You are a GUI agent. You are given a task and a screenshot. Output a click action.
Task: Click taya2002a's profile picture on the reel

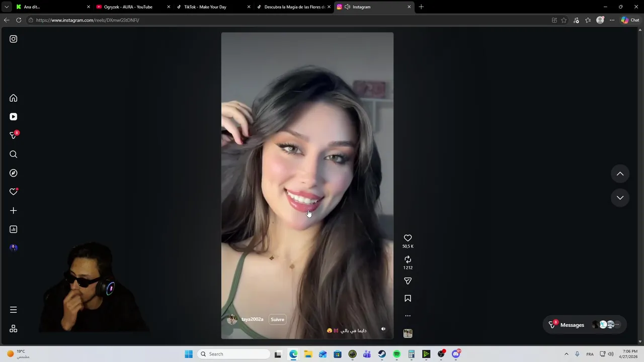(x=232, y=319)
